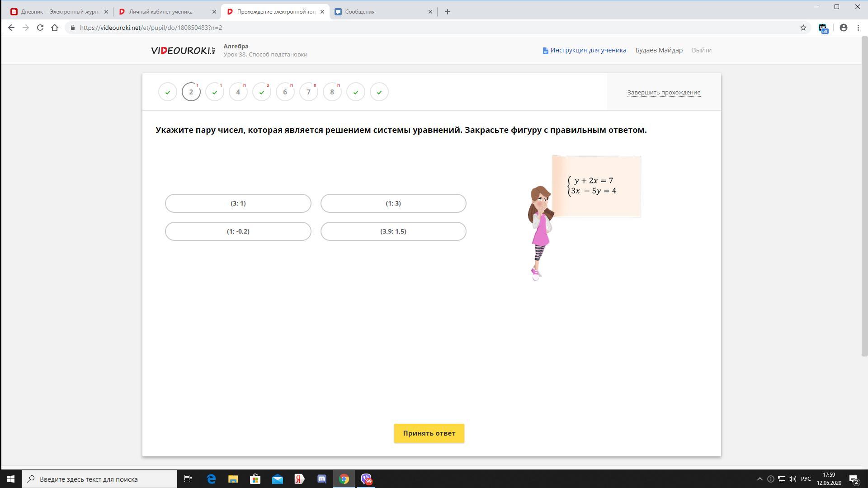Select answer option (3; 1)
This screenshot has height=488, width=868.
(x=238, y=203)
